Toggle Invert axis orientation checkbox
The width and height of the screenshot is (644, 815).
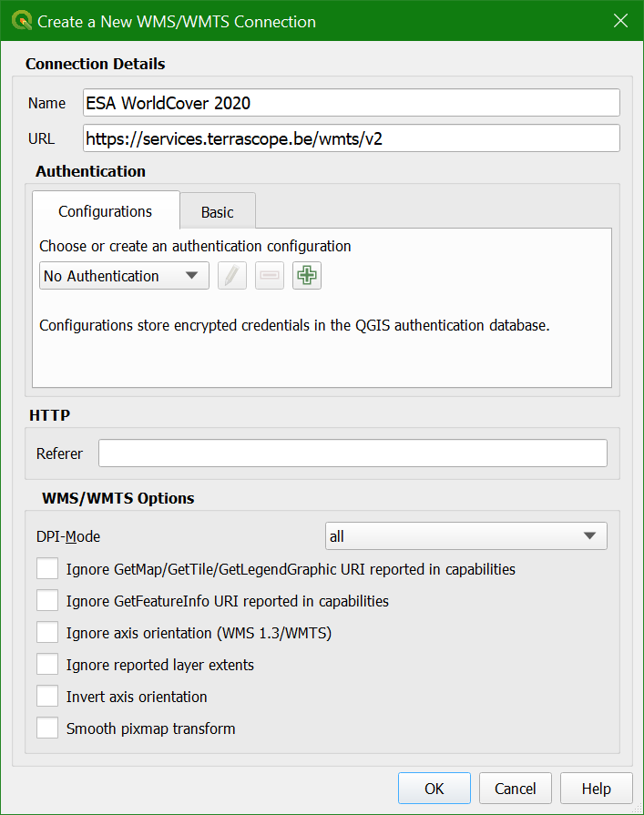click(x=47, y=696)
